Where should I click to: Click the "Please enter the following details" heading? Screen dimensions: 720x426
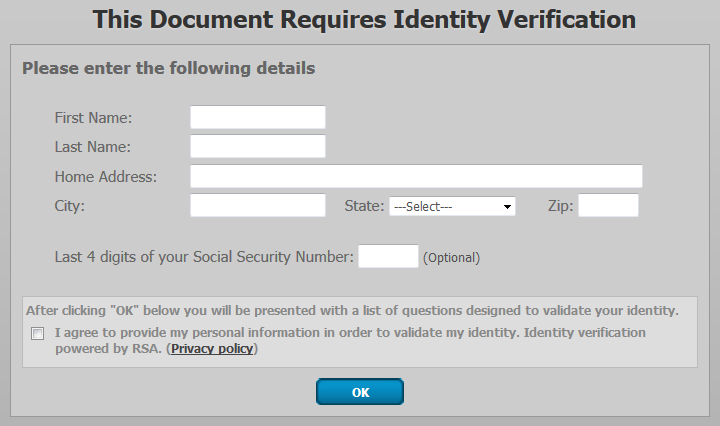[x=169, y=69]
